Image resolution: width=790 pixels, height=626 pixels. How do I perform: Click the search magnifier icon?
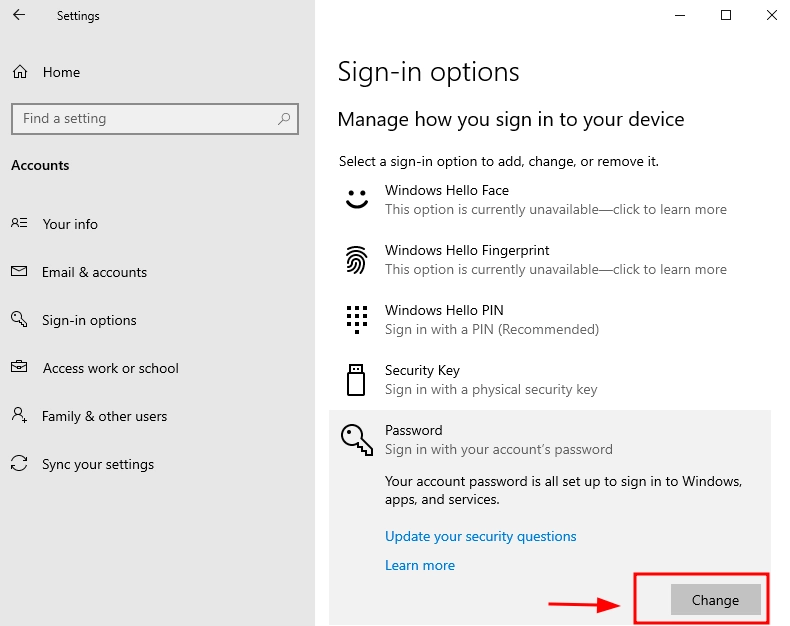tap(284, 118)
